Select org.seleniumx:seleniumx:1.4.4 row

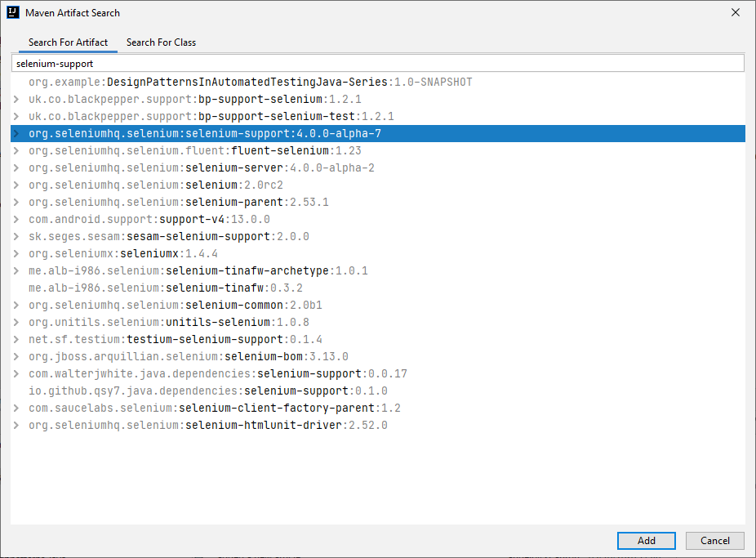(378, 254)
